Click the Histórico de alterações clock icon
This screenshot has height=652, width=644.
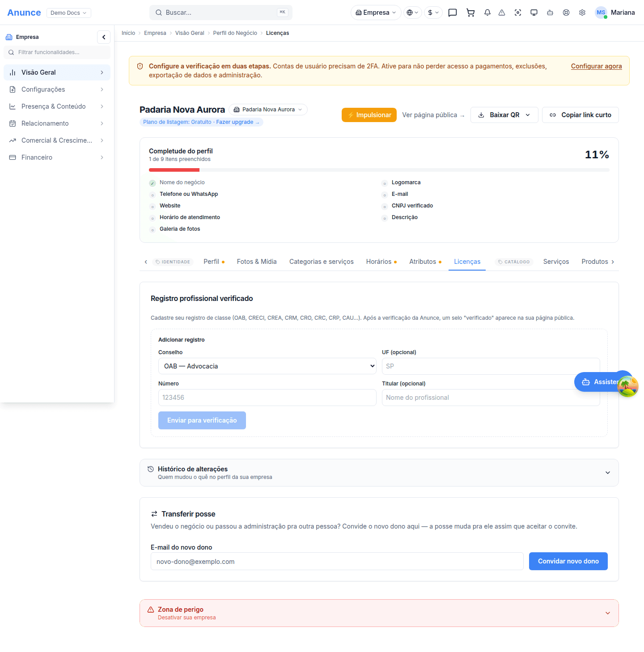pos(151,469)
